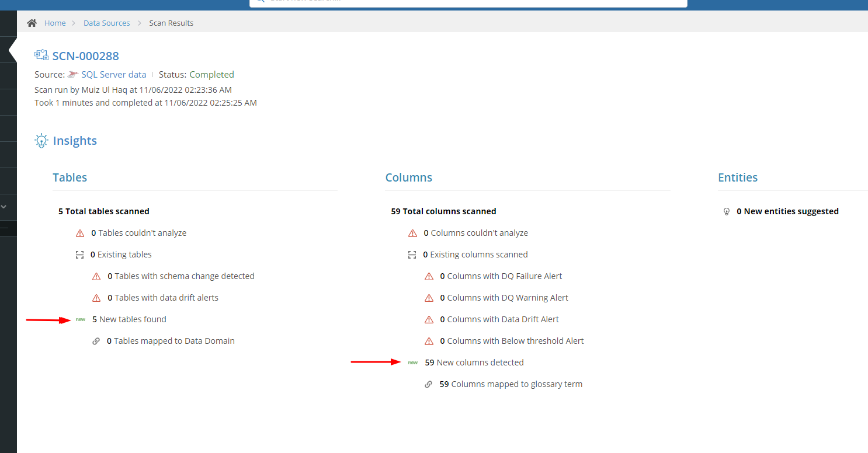Select the Columns section heading
The width and height of the screenshot is (868, 453).
point(409,177)
